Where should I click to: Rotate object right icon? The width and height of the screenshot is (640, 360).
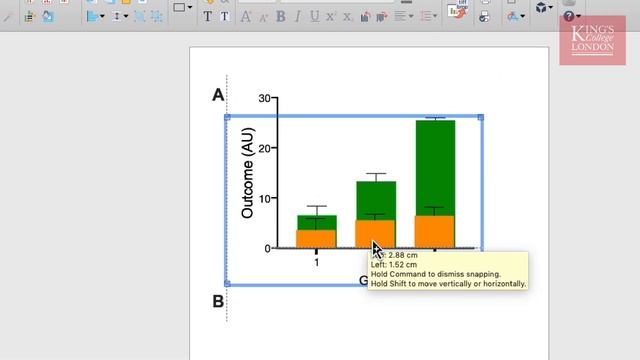382,16
